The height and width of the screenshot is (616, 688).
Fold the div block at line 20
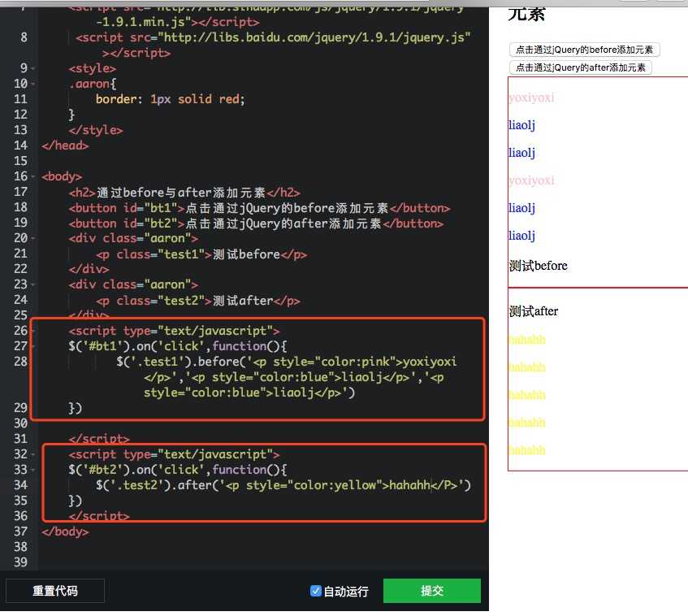click(33, 238)
